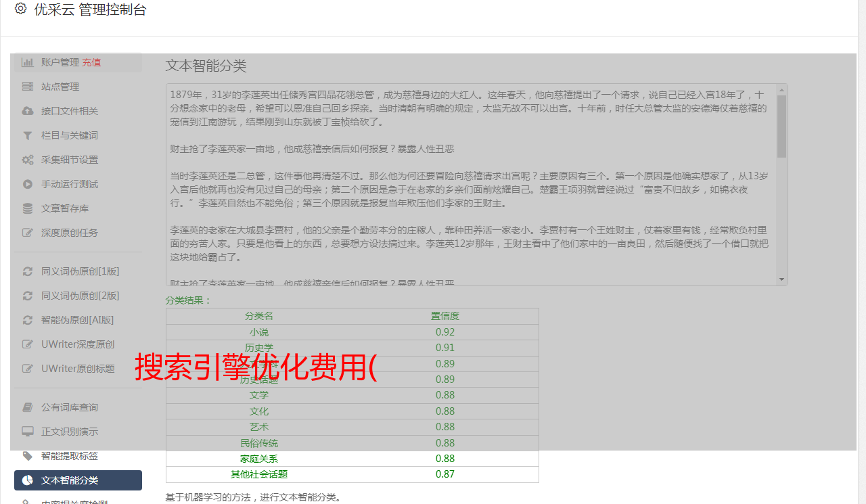
Task: Click the 文学 category cell
Action: coord(259,395)
